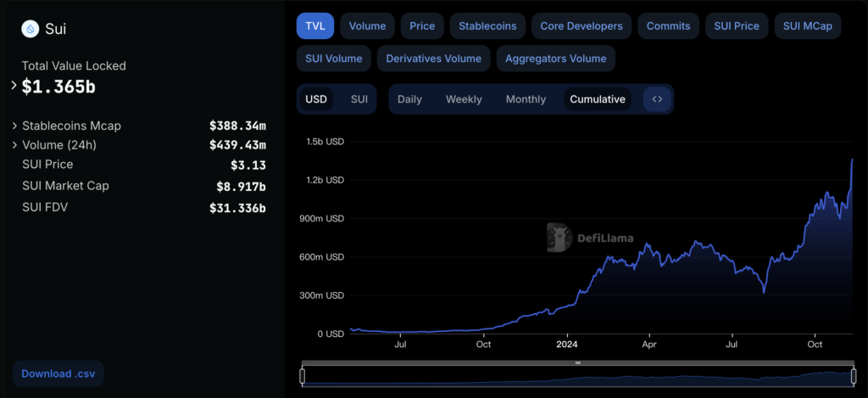The height and width of the screenshot is (398, 868).
Task: Enable the Stablecoins chart metric
Action: (x=487, y=25)
